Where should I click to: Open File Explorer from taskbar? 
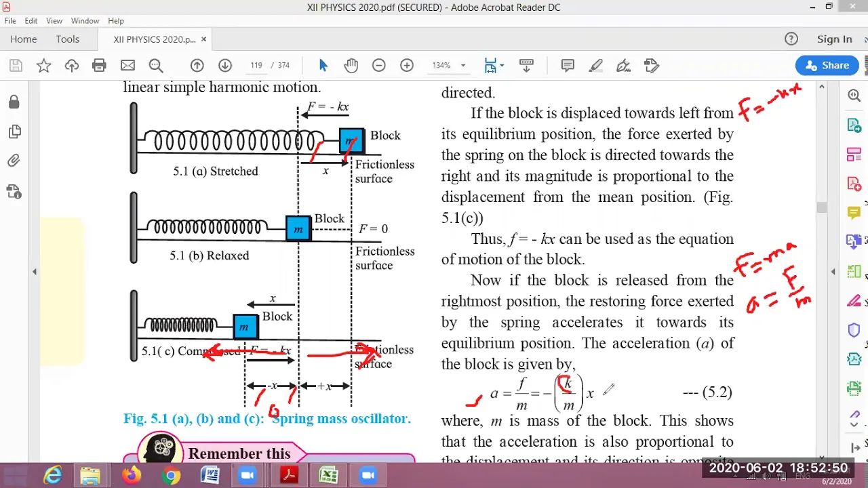[90, 475]
